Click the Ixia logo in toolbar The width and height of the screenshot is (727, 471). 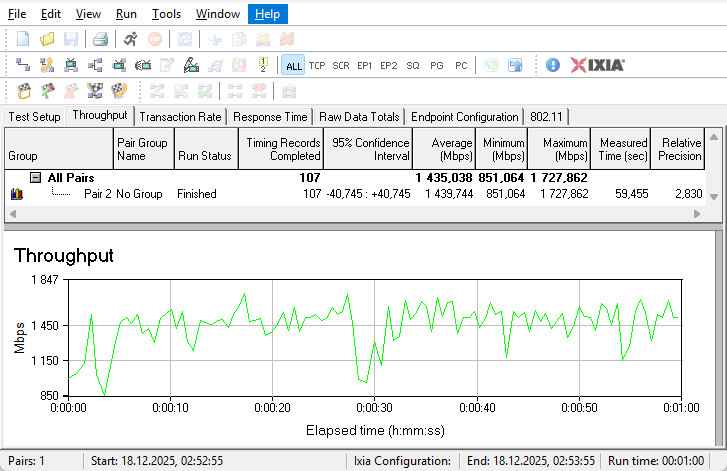click(598, 65)
